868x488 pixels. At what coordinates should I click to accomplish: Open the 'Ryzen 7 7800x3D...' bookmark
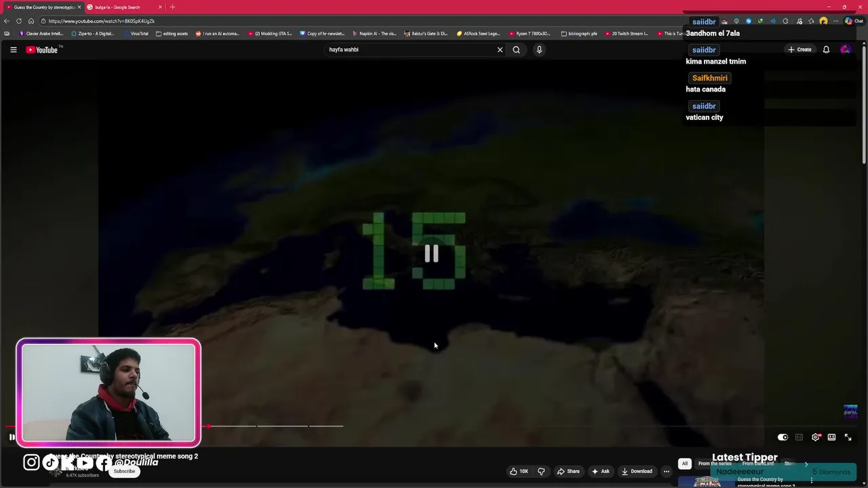coord(531,33)
